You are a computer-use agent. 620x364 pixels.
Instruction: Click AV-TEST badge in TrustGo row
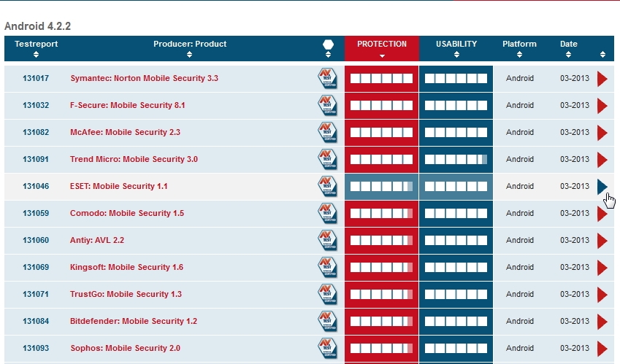[x=327, y=294]
